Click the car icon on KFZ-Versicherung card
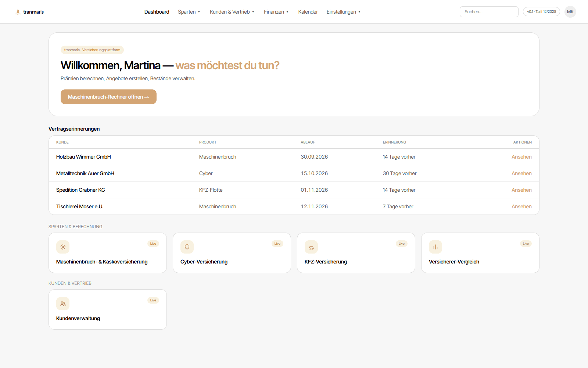This screenshot has width=588, height=368. [x=311, y=247]
